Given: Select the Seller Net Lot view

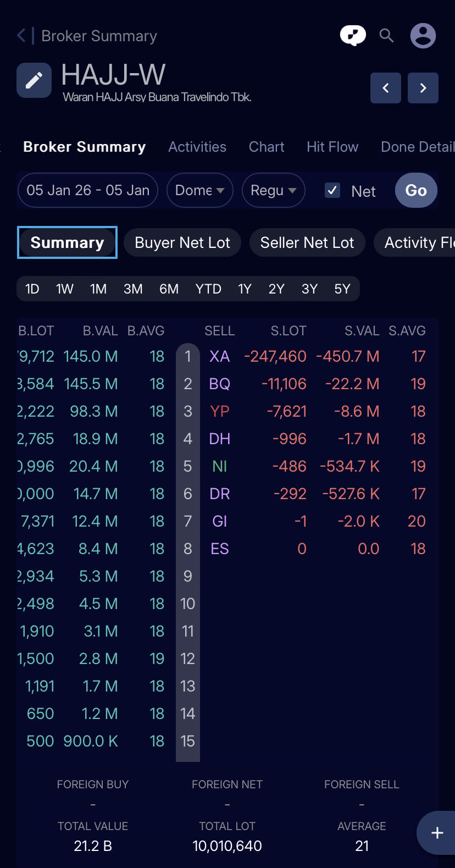Looking at the screenshot, I should click(307, 243).
